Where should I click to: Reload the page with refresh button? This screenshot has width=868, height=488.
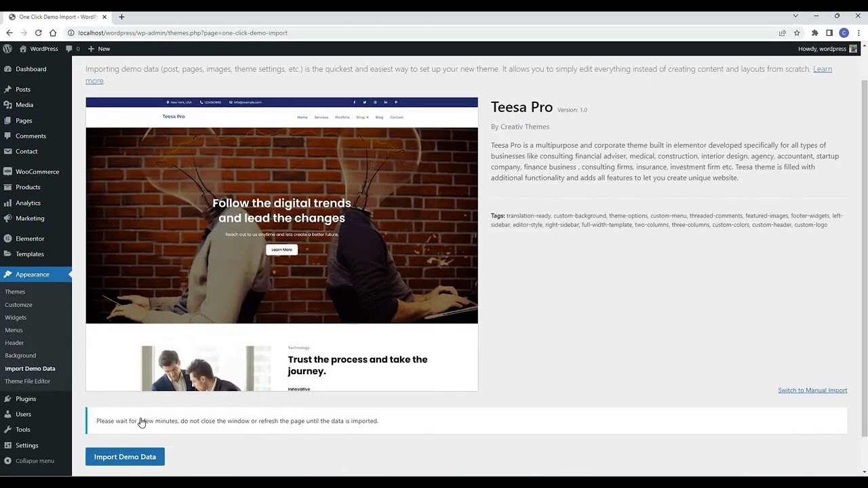39,33
